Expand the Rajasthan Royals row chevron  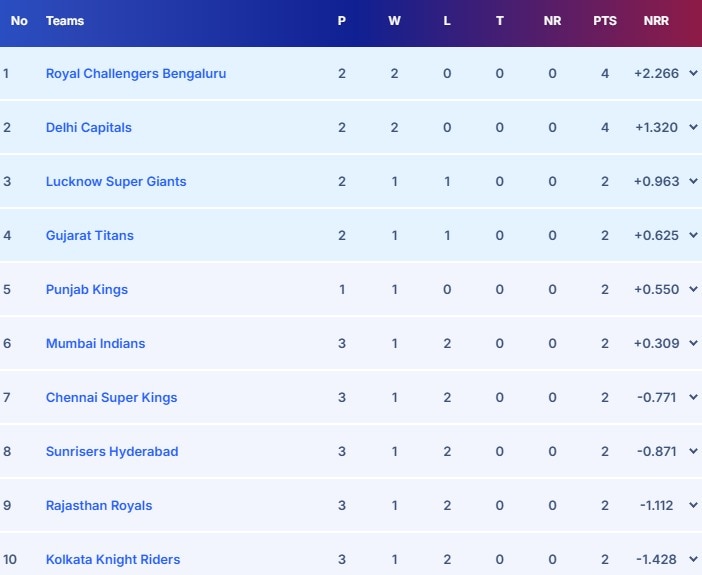click(x=693, y=505)
